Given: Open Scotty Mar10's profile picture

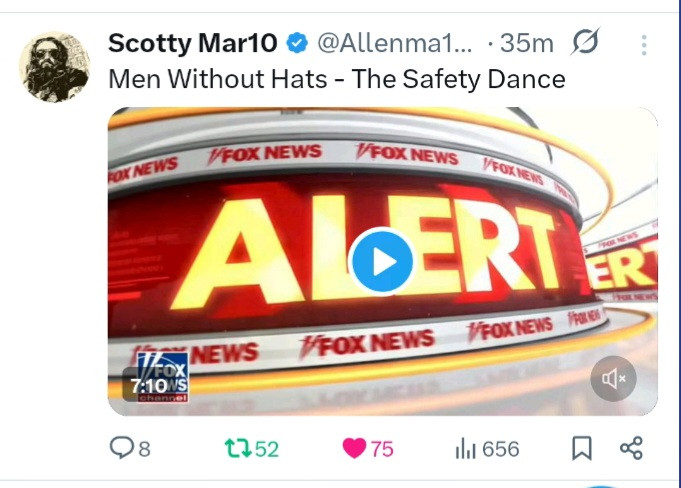Looking at the screenshot, I should [x=54, y=67].
